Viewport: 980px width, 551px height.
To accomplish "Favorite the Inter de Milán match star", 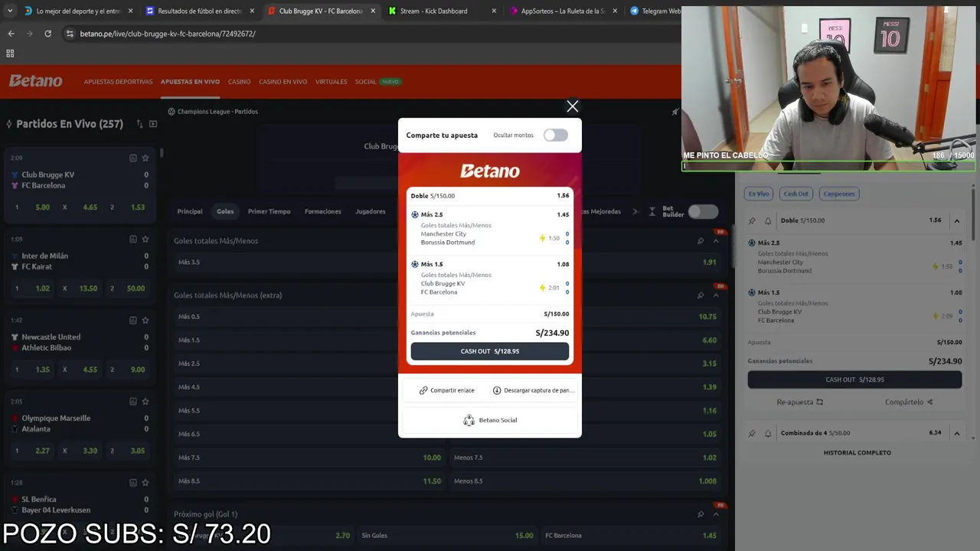I will point(145,239).
